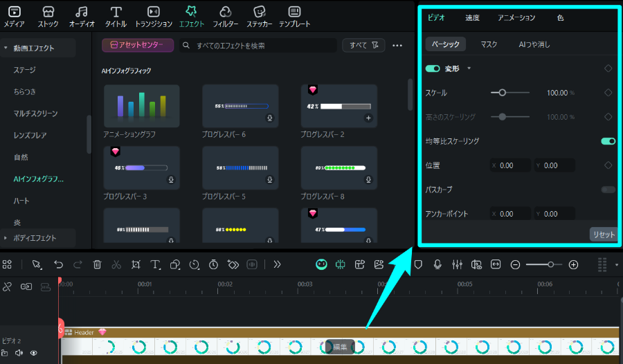Download プログレスバー 6 effect

click(x=270, y=118)
